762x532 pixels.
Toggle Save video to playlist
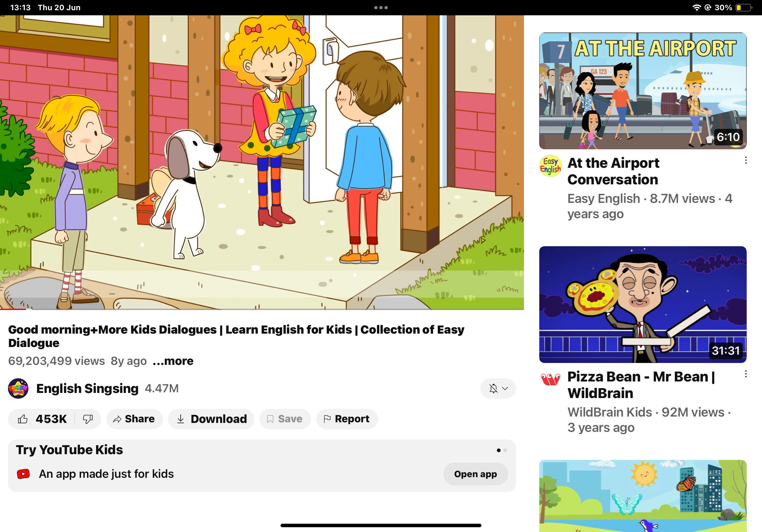[x=285, y=419]
